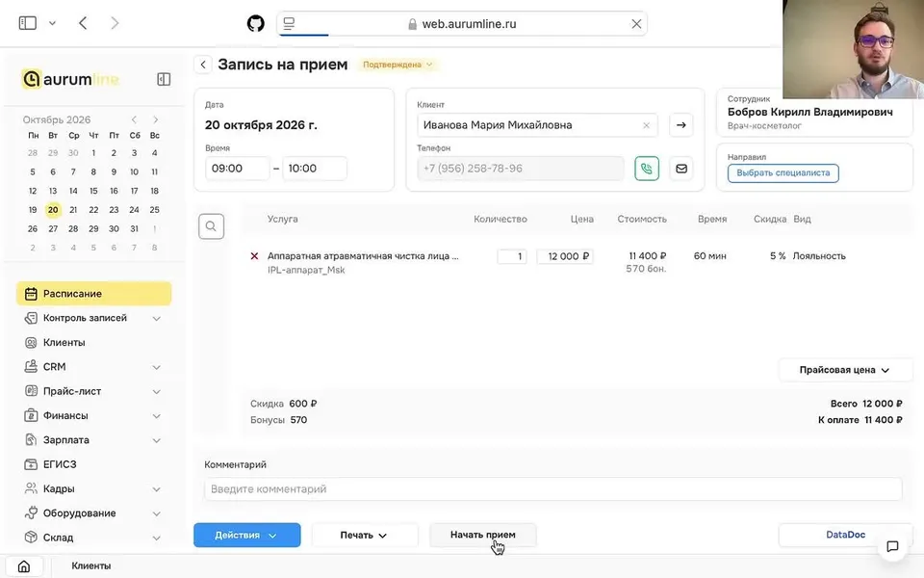Remove the Аппаратная чистка service row

pos(254,256)
